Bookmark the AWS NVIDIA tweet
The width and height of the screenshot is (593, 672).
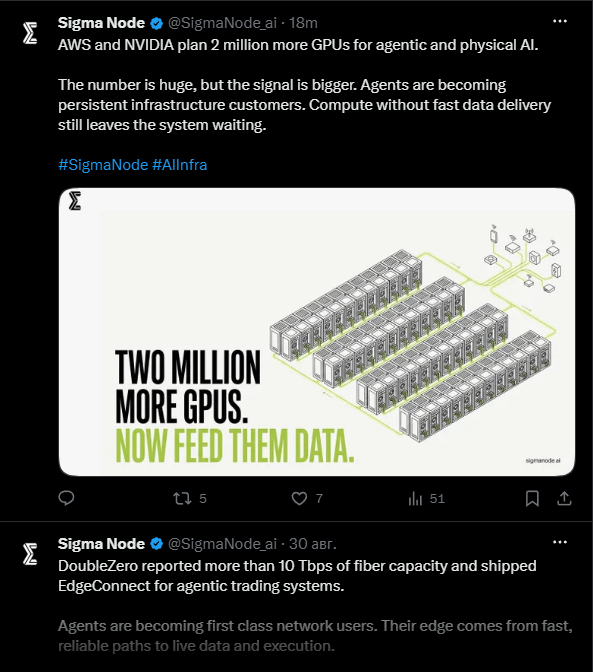tap(532, 498)
